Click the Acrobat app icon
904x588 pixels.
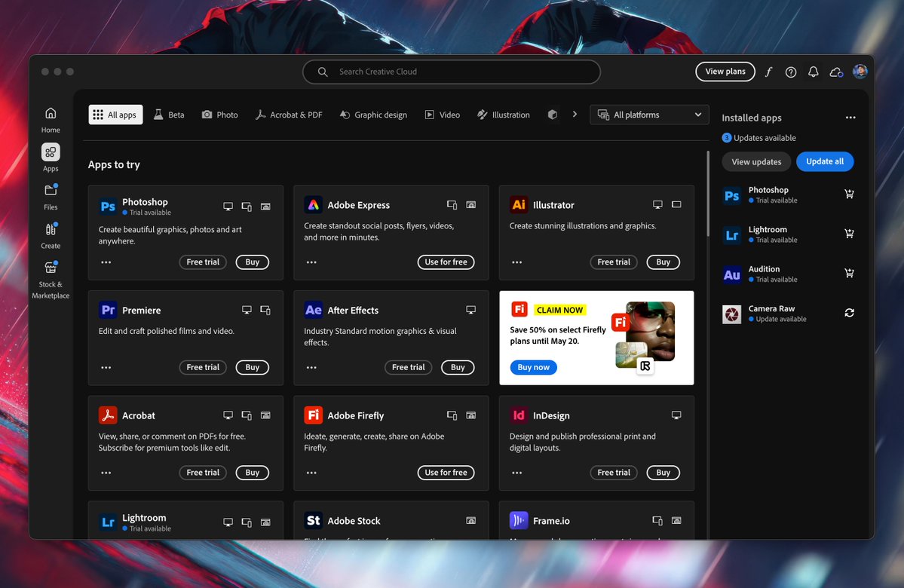coord(108,415)
